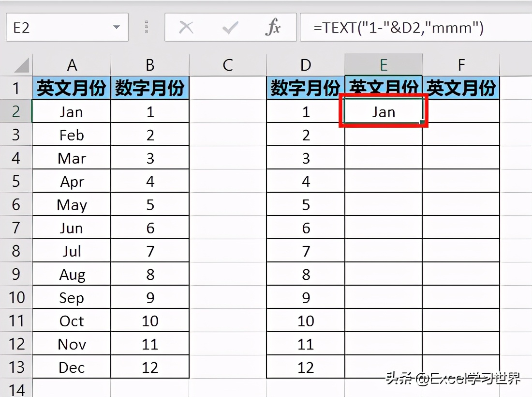Select cell A3 with Feb
The image size is (532, 397).
point(72,135)
